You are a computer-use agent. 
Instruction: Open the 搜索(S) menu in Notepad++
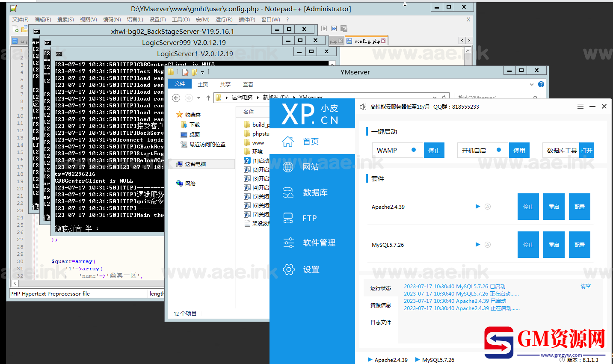[65, 20]
